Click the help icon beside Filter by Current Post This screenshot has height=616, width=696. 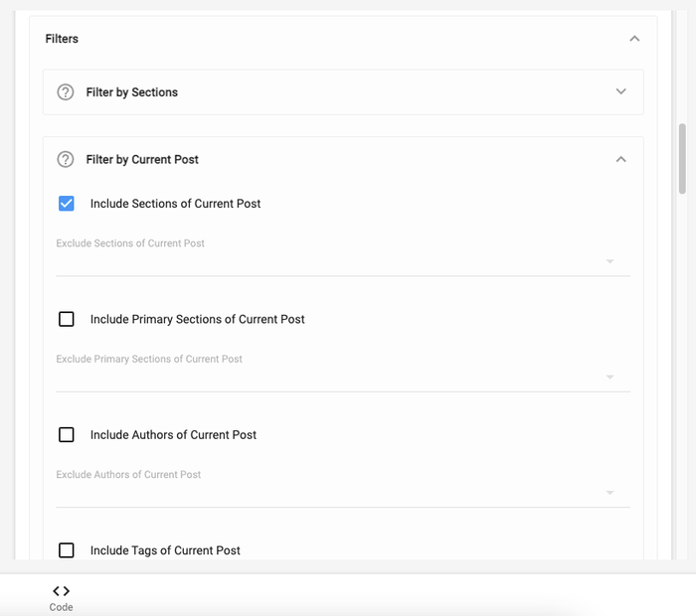click(x=66, y=159)
